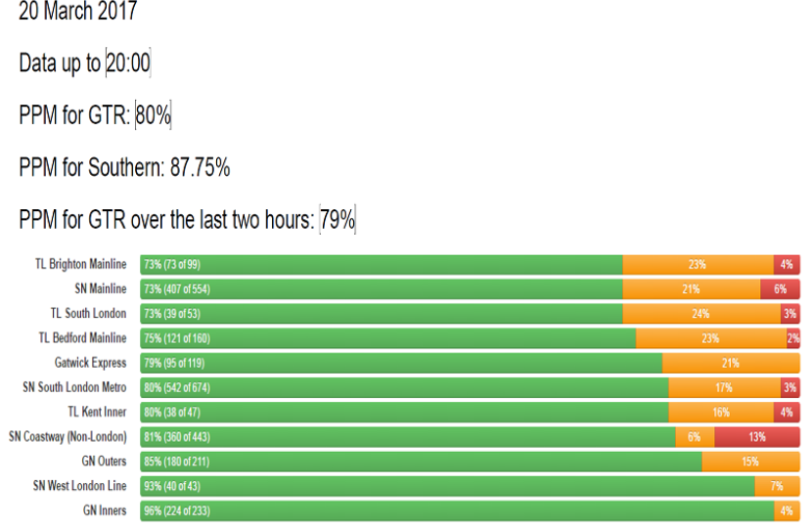812x528 pixels.
Task: Click the Gatwick Express orange 21% segment
Action: pos(731,363)
